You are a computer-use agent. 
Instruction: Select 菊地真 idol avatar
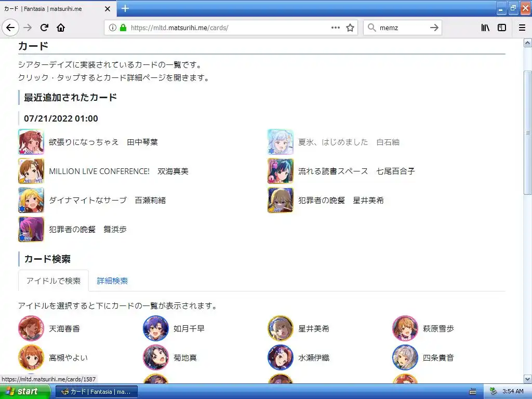coord(156,357)
